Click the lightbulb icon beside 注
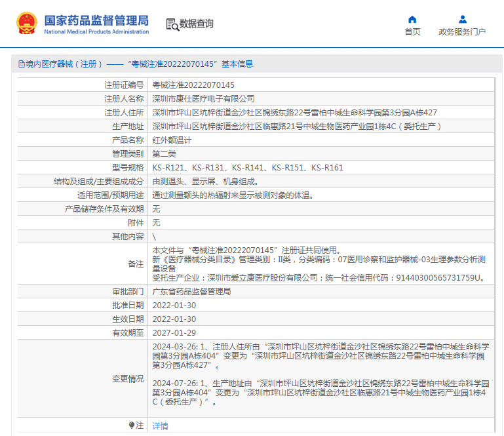The image size is (504, 436). [x=132, y=426]
